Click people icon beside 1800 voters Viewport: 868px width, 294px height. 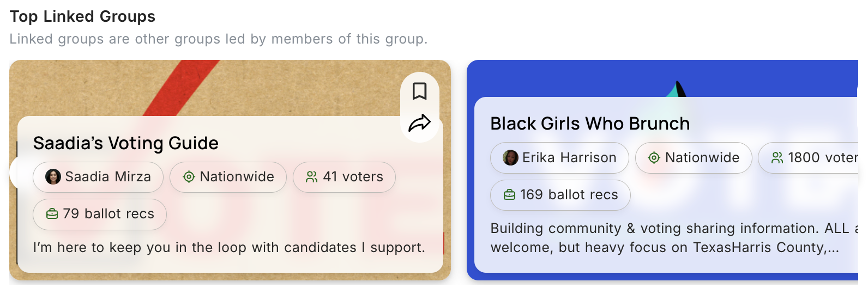777,158
